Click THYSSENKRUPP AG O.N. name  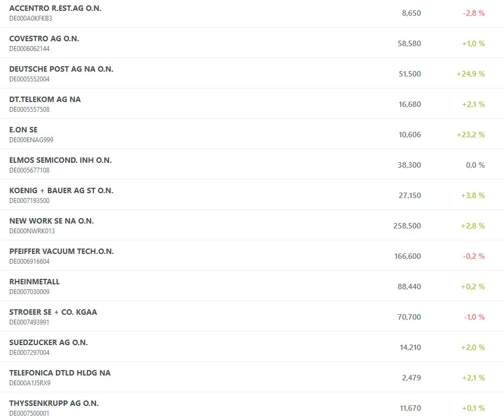[x=54, y=404]
